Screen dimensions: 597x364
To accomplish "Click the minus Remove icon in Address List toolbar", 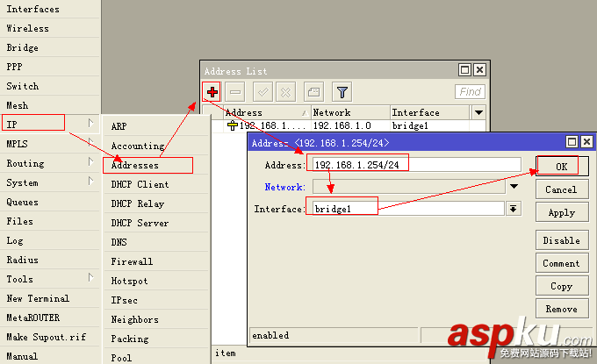I will pos(235,92).
